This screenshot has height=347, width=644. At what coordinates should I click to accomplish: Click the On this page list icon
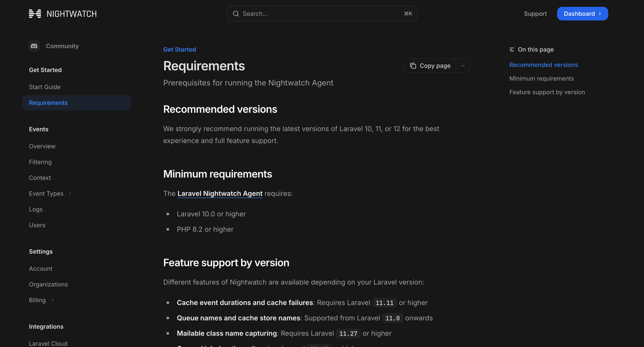tap(512, 49)
